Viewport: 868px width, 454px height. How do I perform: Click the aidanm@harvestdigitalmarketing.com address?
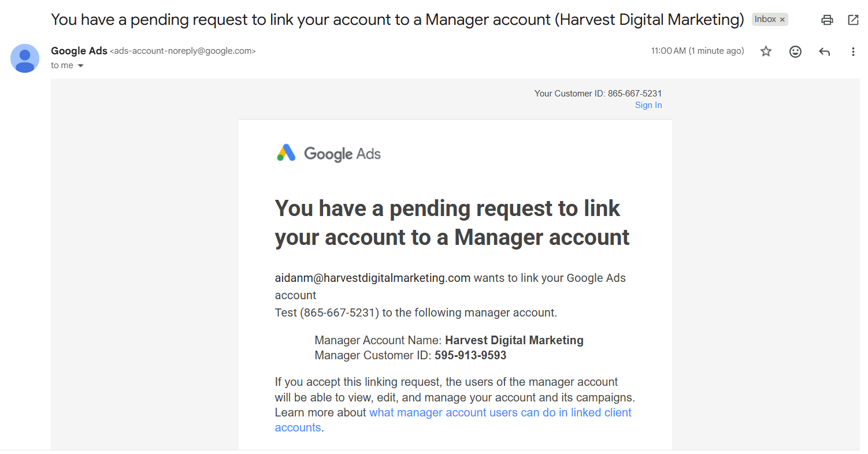pos(373,278)
